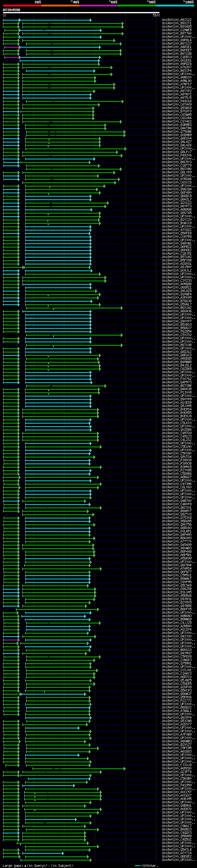Open hit UniRef100_B9T7A0
This screenshot has width=197, height=868.
177,33
